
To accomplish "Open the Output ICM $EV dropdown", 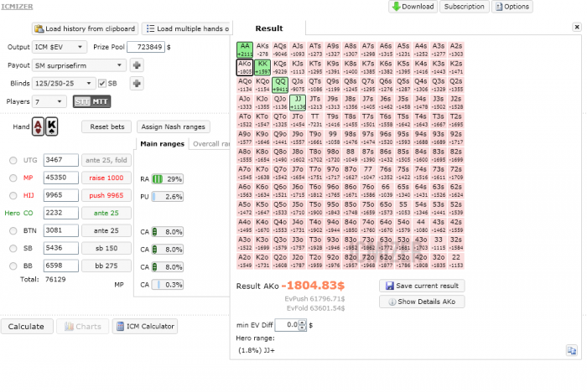I will [x=60, y=47].
